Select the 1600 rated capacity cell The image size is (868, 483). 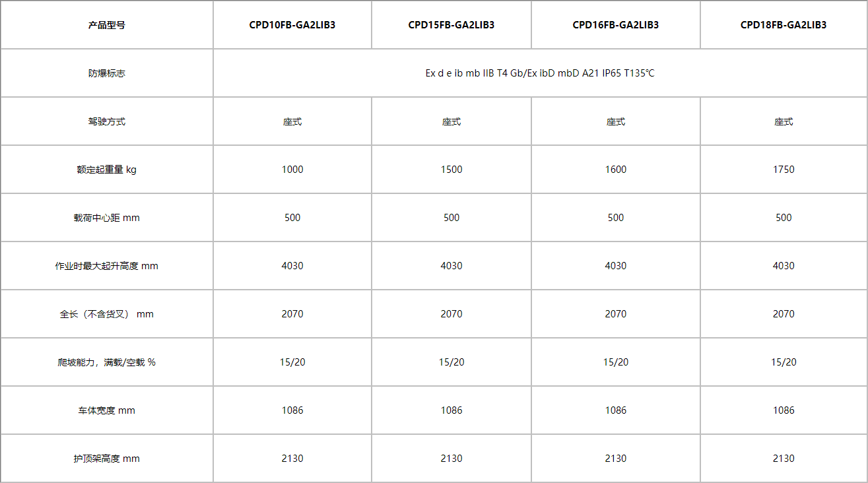click(616, 170)
